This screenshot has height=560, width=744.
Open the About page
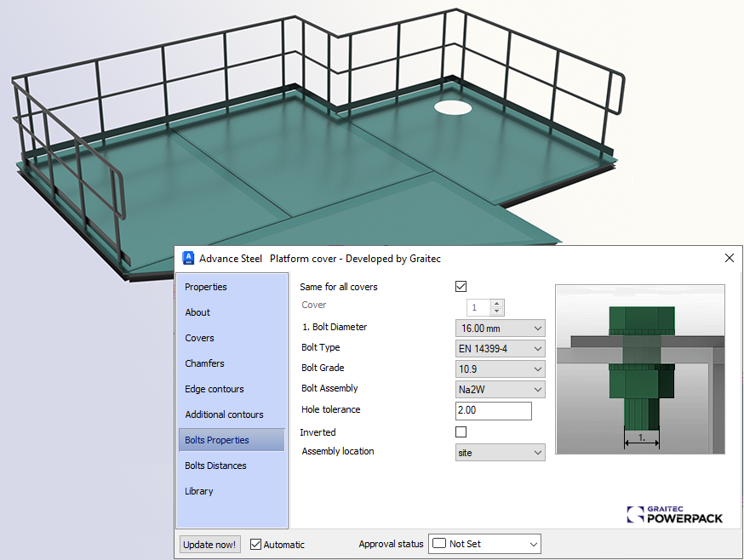tap(197, 312)
